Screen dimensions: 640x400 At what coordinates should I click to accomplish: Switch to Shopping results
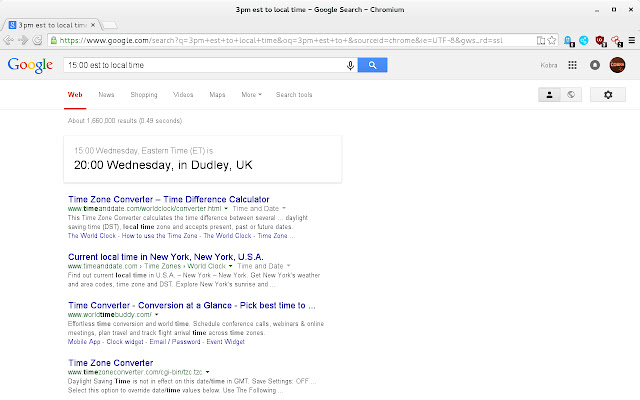tap(144, 95)
